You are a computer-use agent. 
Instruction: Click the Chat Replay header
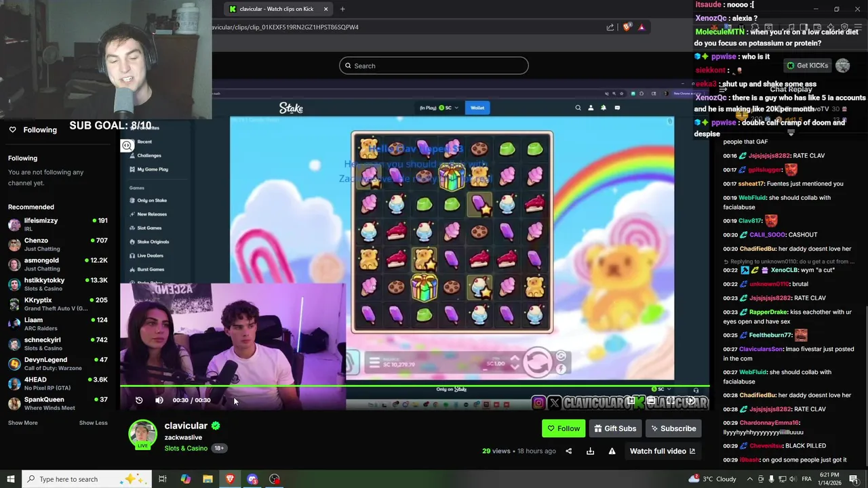[x=791, y=89]
